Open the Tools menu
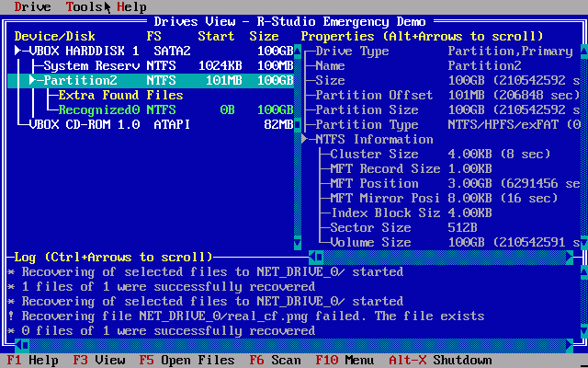Image resolution: width=588 pixels, height=368 pixels. point(84,7)
